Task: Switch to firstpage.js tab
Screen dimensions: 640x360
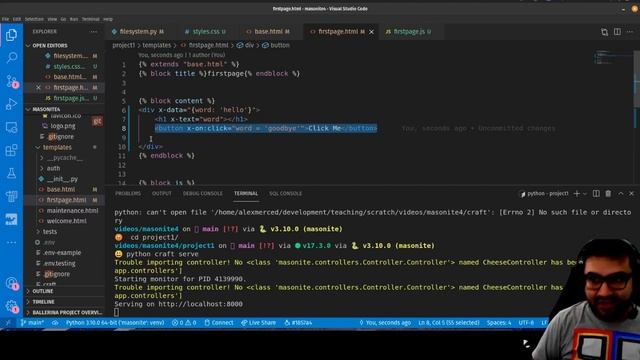Action: click(409, 32)
